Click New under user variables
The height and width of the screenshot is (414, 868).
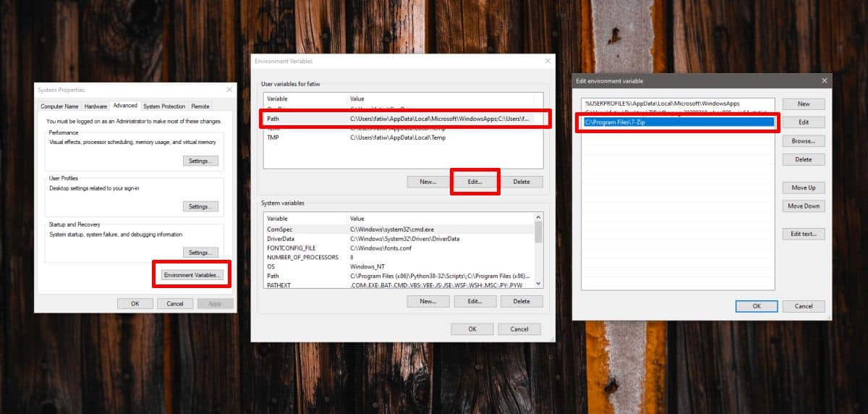[427, 182]
